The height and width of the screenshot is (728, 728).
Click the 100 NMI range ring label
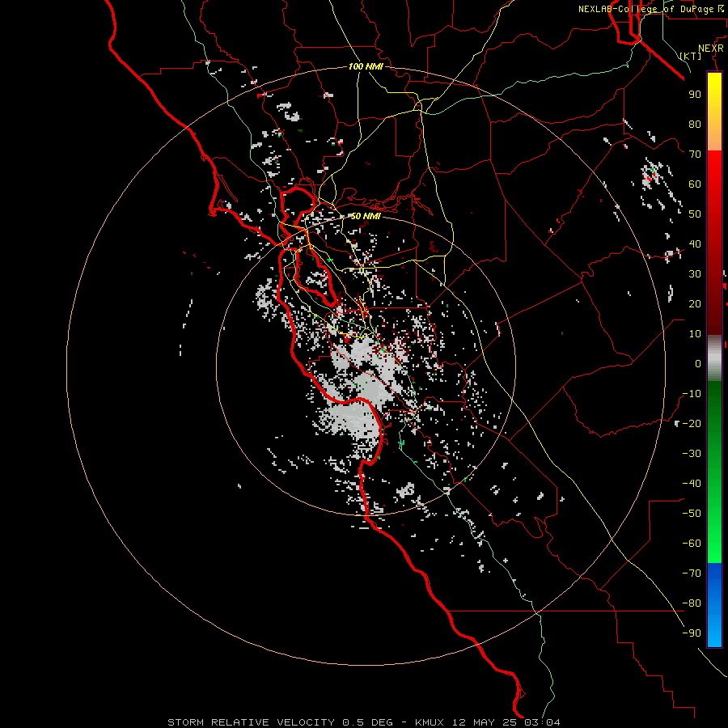pyautogui.click(x=366, y=67)
